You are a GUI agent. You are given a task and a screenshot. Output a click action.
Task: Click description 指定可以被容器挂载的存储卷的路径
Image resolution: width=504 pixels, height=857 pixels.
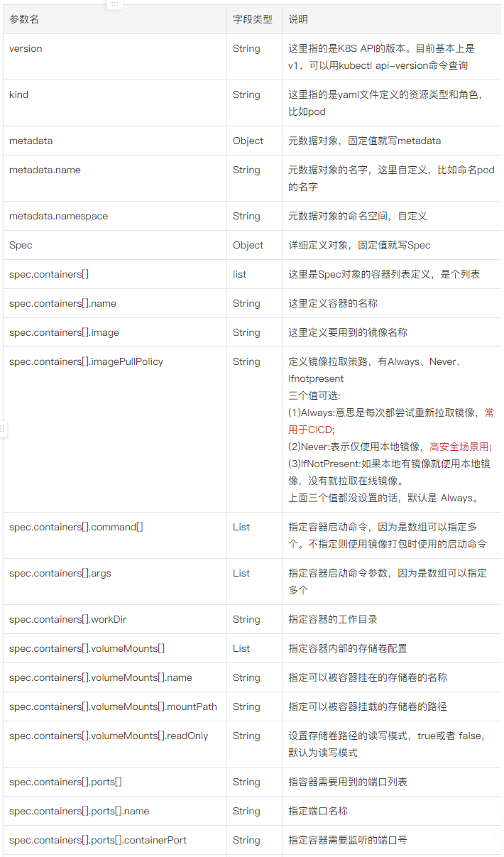click(x=368, y=706)
